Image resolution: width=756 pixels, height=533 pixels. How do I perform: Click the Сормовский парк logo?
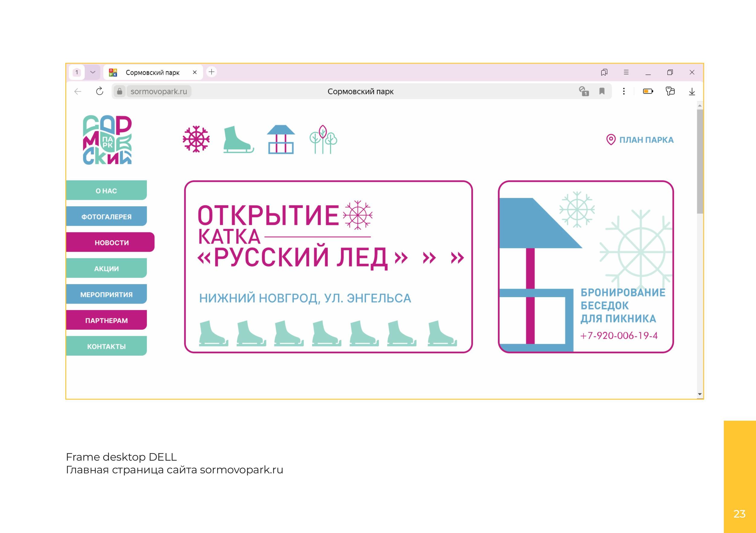(107, 140)
